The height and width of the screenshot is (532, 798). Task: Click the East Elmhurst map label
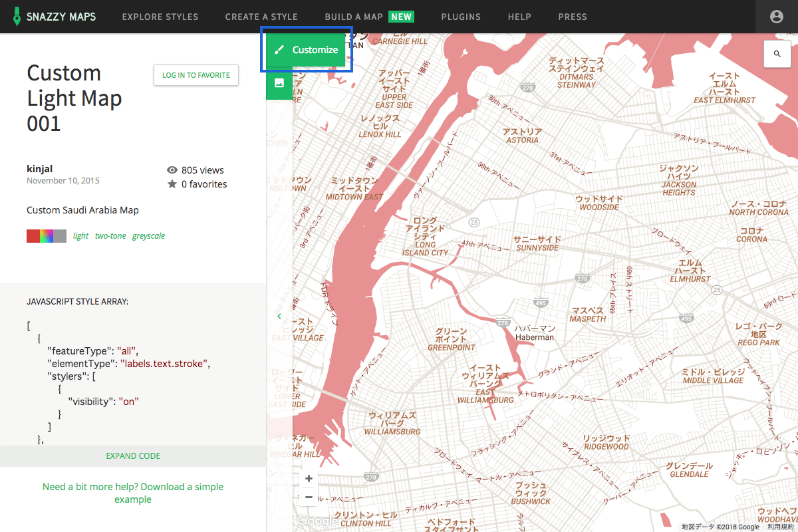725,88
